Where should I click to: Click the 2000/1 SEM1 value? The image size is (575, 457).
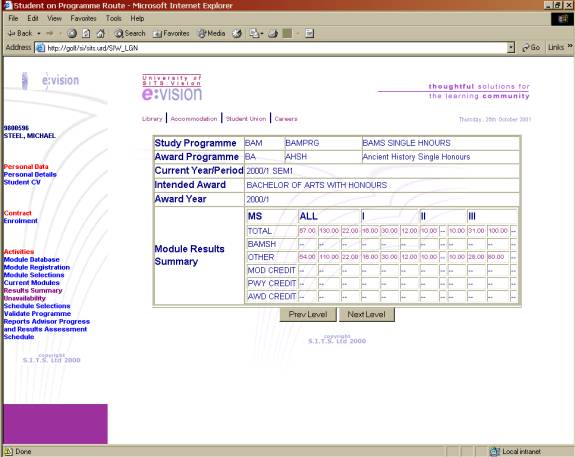click(270, 171)
